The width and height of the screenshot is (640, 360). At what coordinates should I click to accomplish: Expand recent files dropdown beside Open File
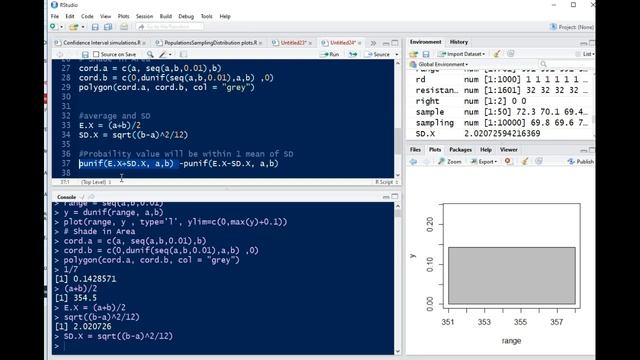coord(83,27)
